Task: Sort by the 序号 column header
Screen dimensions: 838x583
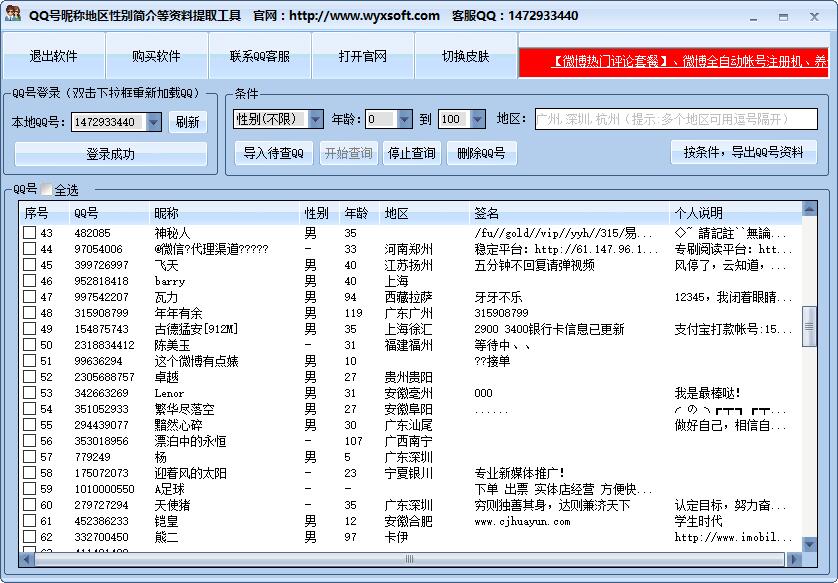Action: [45, 213]
